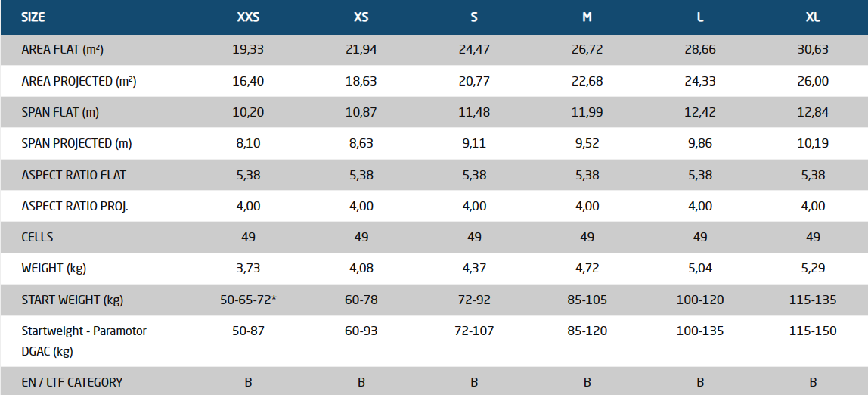Click the XL size column header

click(813, 17)
